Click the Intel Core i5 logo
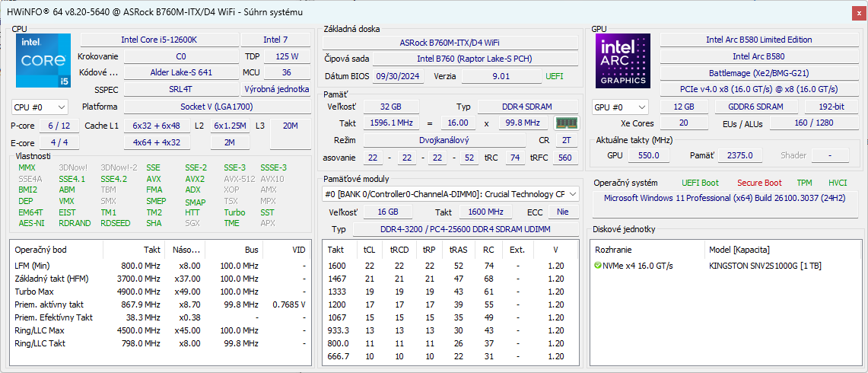 tap(43, 59)
